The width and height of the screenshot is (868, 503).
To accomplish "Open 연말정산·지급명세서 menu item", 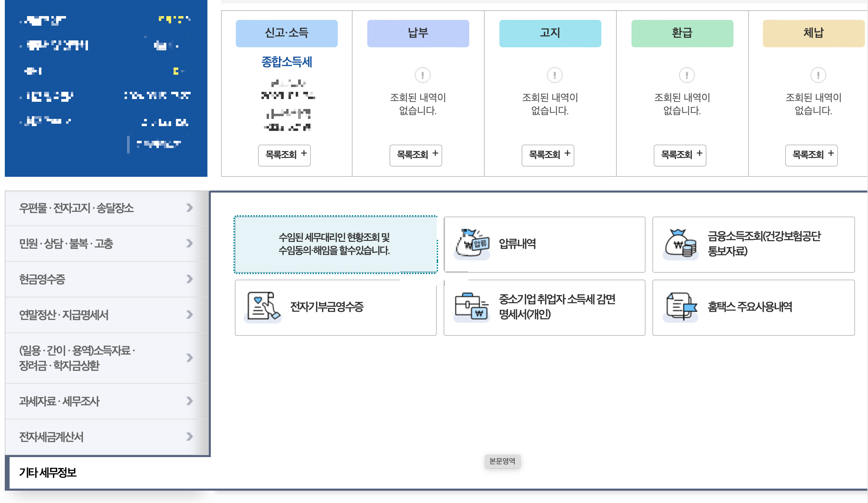I will pyautogui.click(x=64, y=315).
